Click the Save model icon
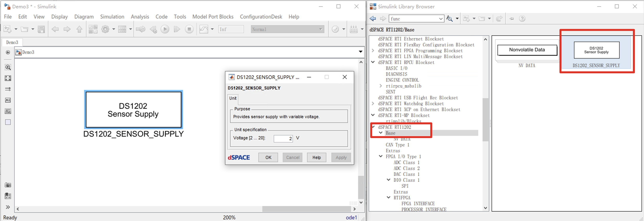The height and width of the screenshot is (221, 644). pos(41,29)
